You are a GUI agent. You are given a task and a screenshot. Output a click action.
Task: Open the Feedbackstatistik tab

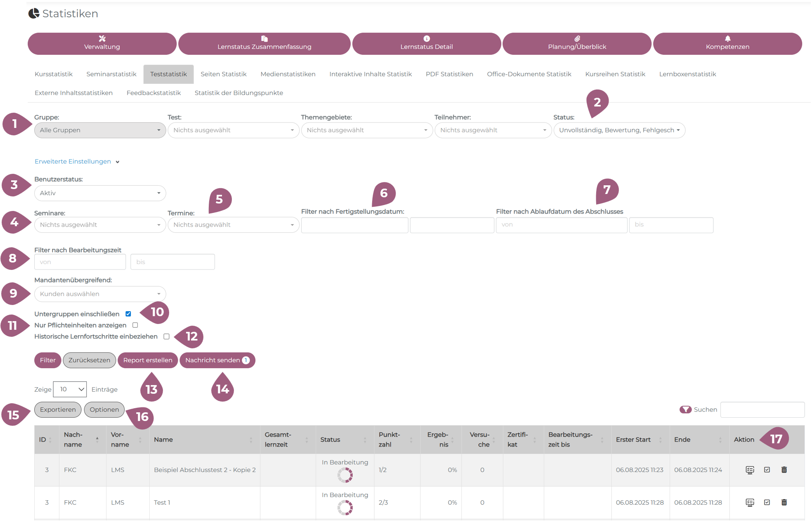pyautogui.click(x=153, y=93)
